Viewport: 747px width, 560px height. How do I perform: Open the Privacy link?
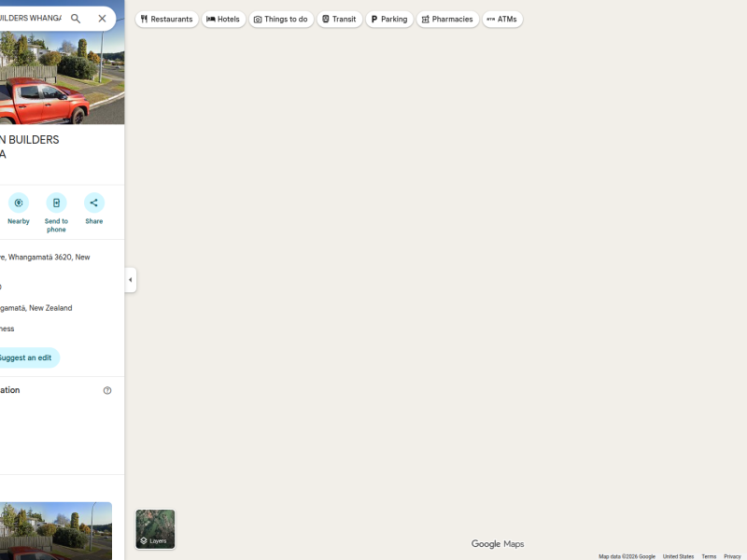732,556
